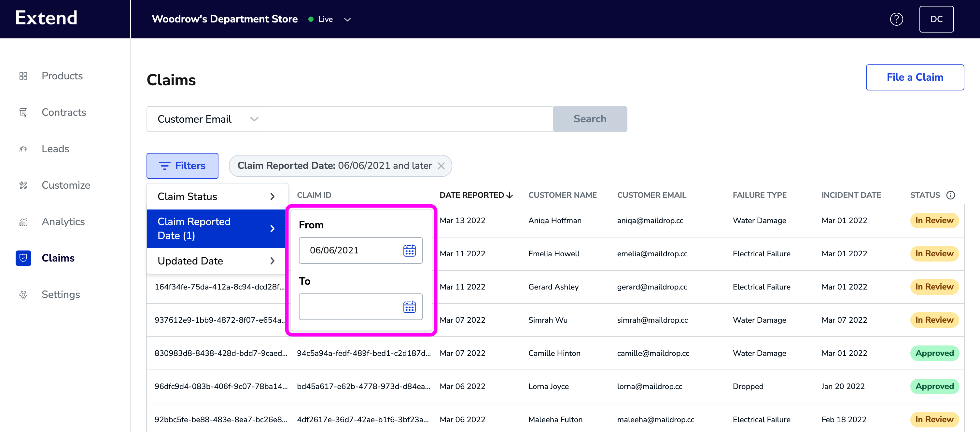
Task: Click customer name Maleeha Fulton
Action: (x=555, y=419)
